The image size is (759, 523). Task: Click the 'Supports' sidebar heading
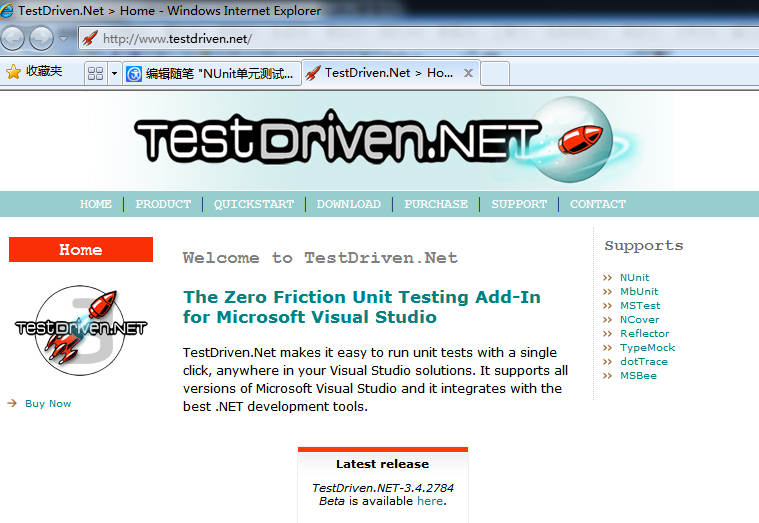pos(644,246)
